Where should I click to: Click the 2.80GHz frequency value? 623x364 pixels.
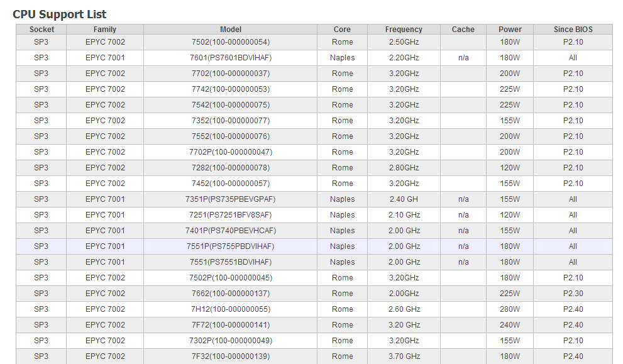(x=404, y=168)
